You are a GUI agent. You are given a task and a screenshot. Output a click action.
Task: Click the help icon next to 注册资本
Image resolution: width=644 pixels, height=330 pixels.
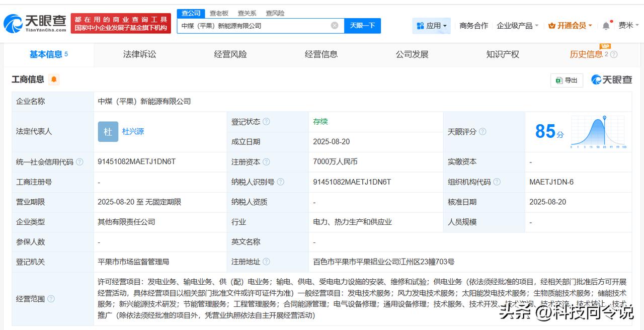tap(266, 162)
